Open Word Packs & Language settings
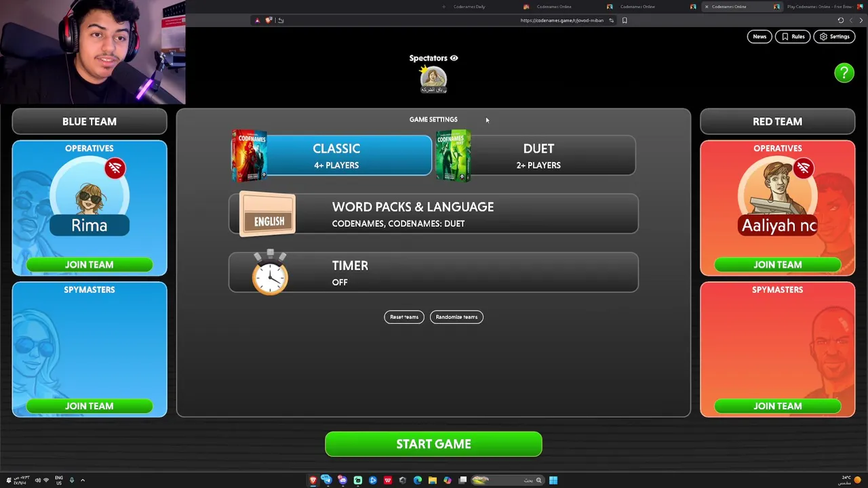The height and width of the screenshot is (488, 868). click(x=433, y=214)
